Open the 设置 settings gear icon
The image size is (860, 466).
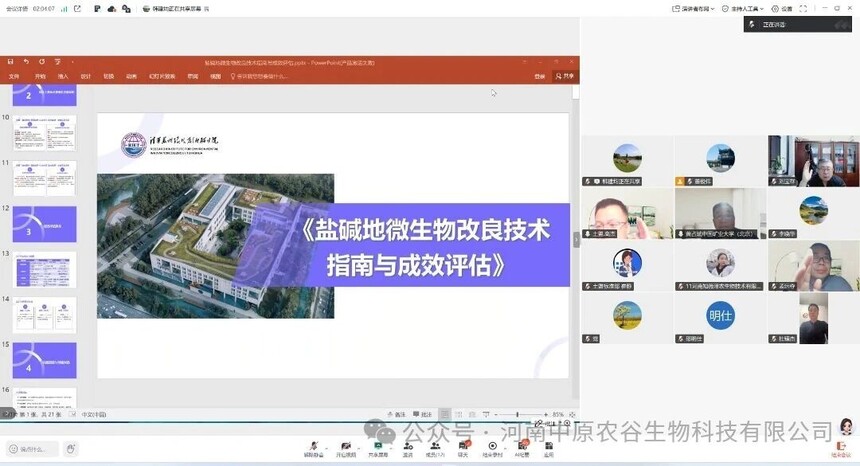[782, 9]
